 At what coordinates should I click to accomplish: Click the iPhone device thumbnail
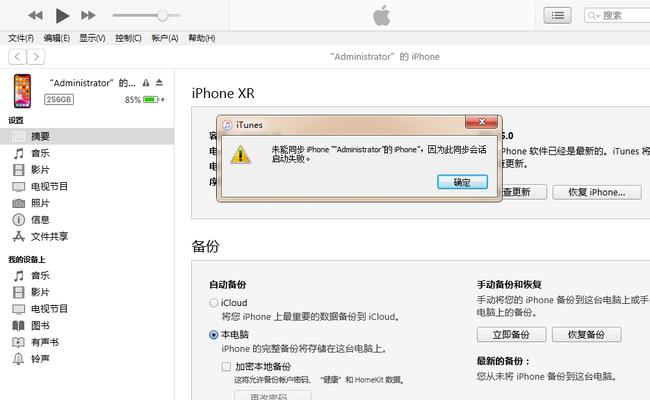pyautogui.click(x=22, y=91)
